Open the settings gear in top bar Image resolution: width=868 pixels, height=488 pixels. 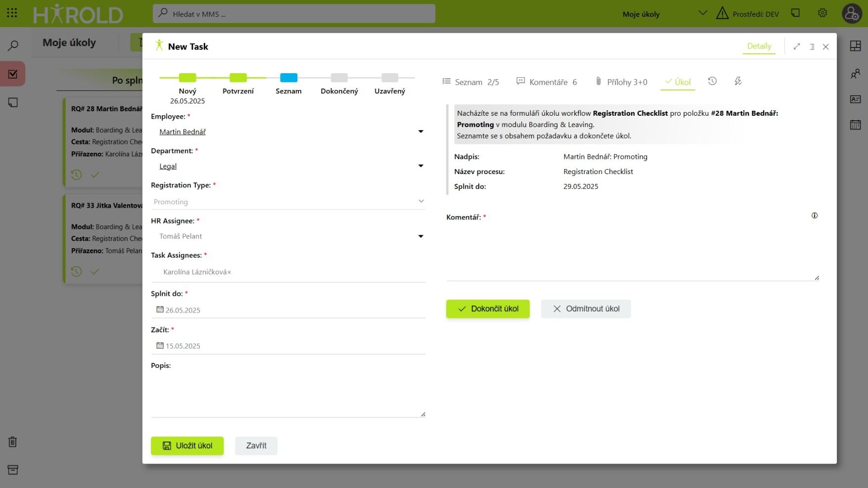(822, 13)
